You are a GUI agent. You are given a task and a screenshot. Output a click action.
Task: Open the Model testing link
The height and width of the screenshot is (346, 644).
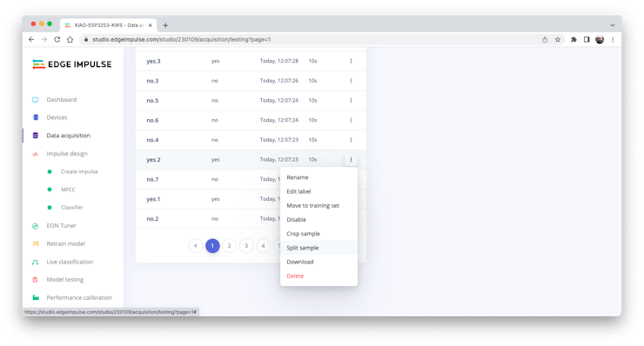click(x=65, y=280)
